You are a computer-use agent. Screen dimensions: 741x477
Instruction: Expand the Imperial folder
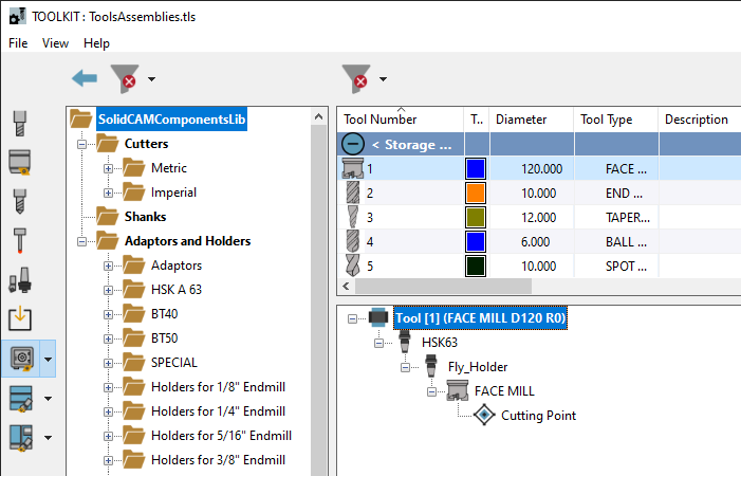click(108, 193)
